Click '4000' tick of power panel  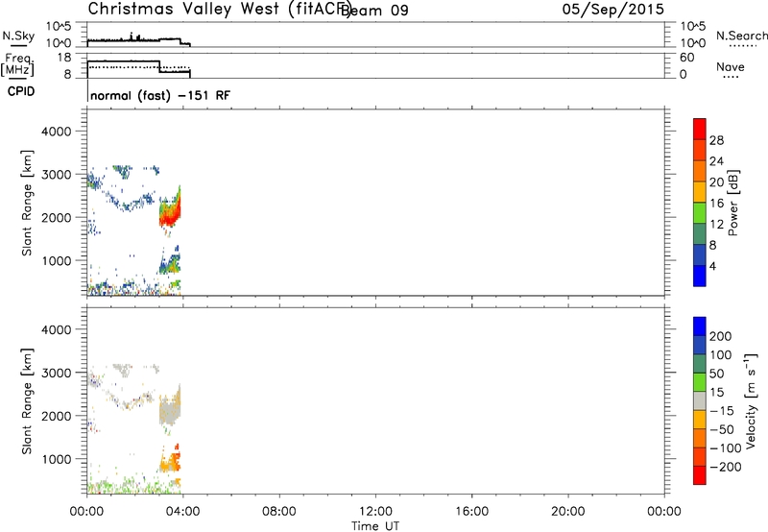coord(57,132)
